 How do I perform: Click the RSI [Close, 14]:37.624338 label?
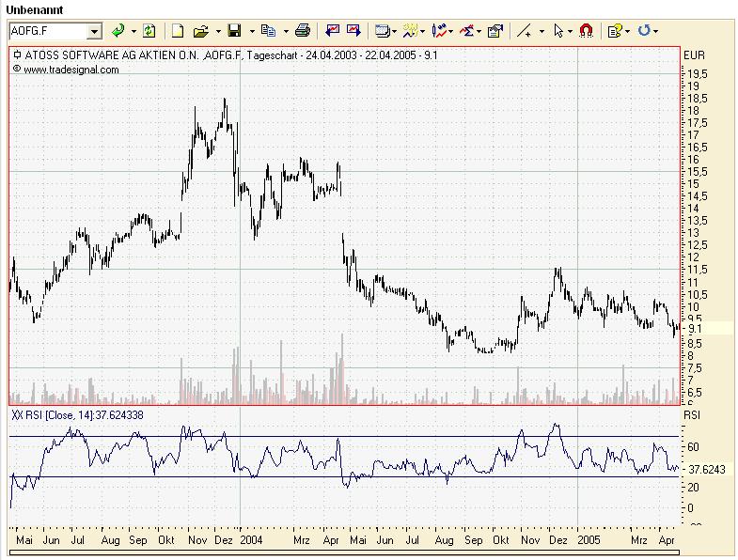tap(85, 415)
